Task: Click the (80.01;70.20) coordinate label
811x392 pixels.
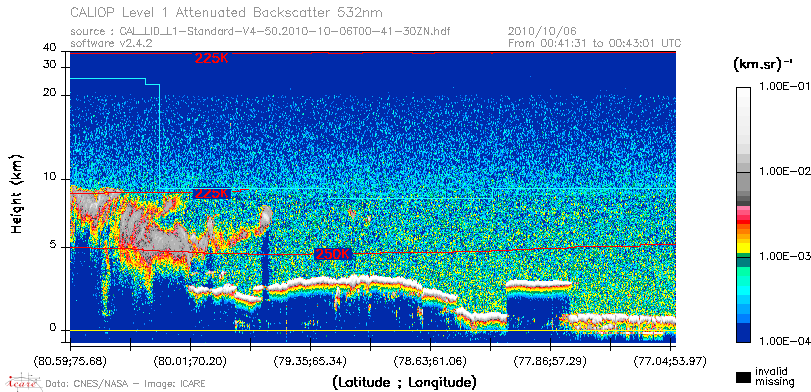Action: pyautogui.click(x=191, y=360)
